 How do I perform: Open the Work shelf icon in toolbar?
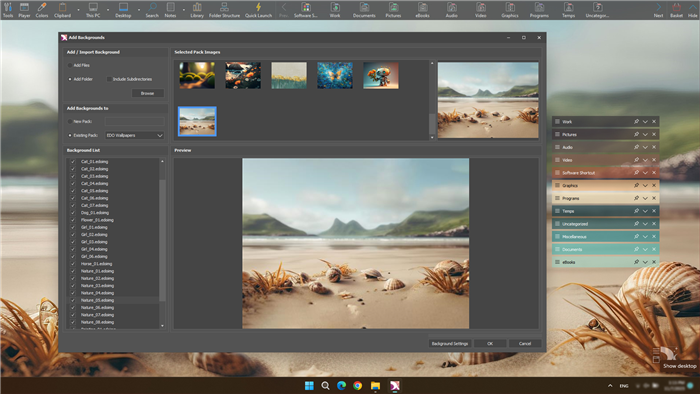pyautogui.click(x=335, y=9)
